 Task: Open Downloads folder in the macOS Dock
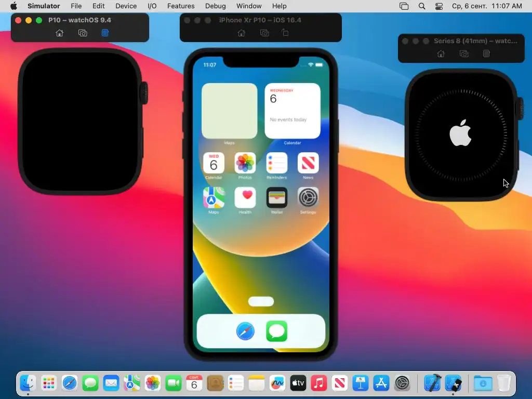coord(483,383)
